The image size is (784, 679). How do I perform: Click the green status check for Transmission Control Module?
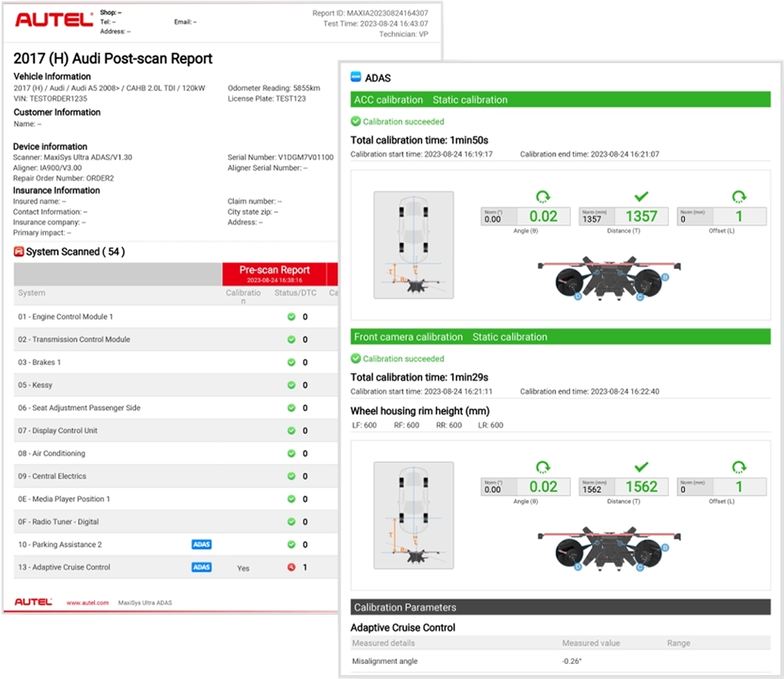(x=292, y=340)
